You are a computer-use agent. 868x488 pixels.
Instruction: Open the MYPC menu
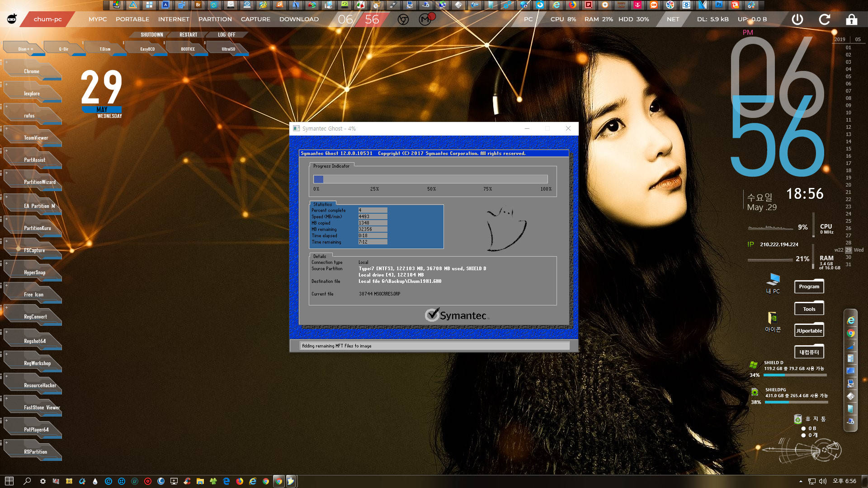98,19
